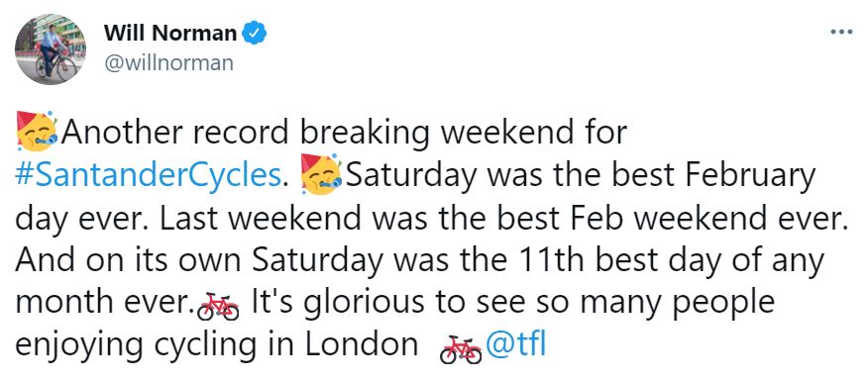
Task: Click the red bicycle emoji beside @tfl
Action: 461,349
